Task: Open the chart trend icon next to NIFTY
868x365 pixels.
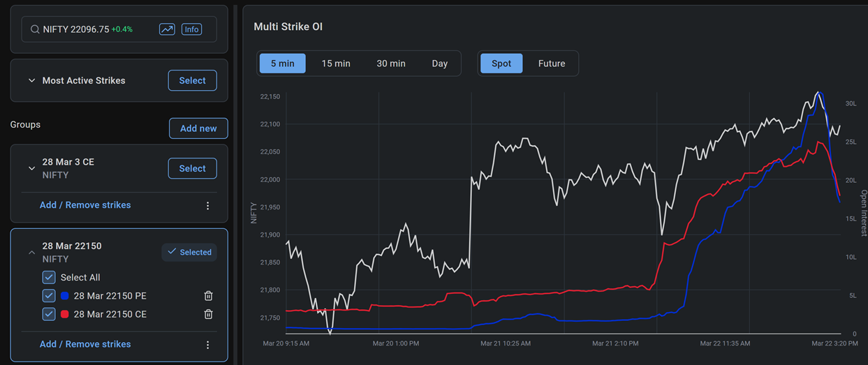Action: tap(167, 29)
